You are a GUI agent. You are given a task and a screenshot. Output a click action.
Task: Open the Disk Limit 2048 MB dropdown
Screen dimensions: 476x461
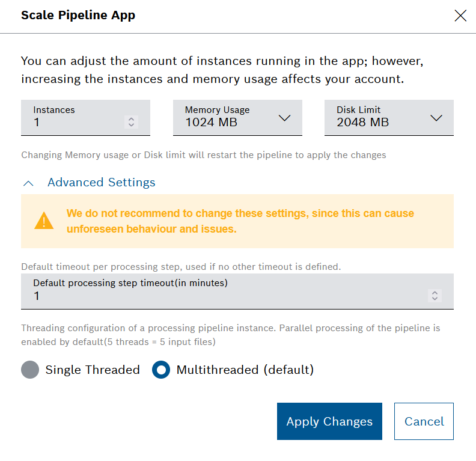[379, 118]
